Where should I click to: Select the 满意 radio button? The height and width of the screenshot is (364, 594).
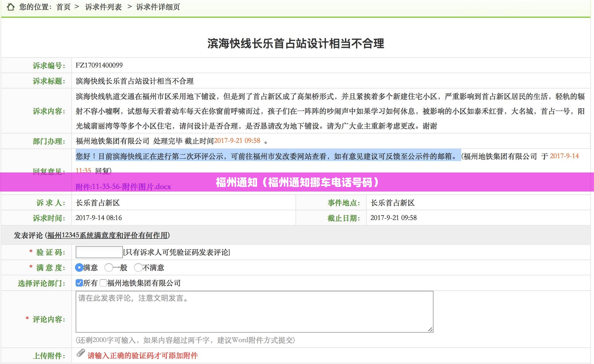pyautogui.click(x=79, y=267)
